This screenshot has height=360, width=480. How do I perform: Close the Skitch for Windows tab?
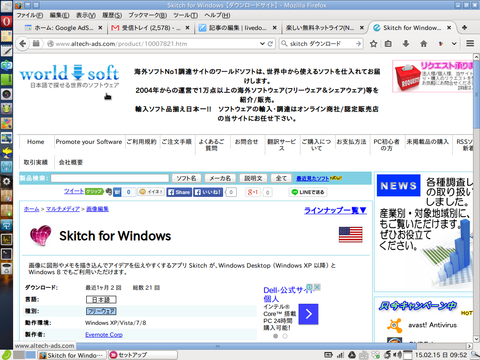[449, 28]
